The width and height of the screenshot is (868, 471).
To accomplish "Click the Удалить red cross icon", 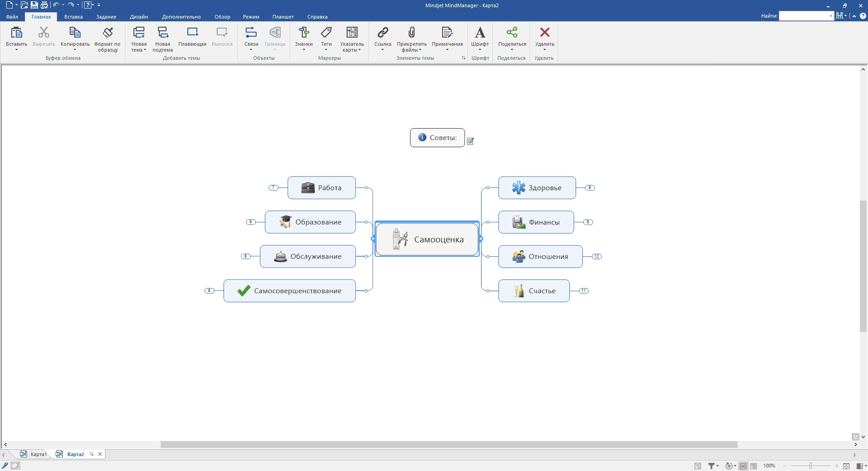I will coord(545,32).
